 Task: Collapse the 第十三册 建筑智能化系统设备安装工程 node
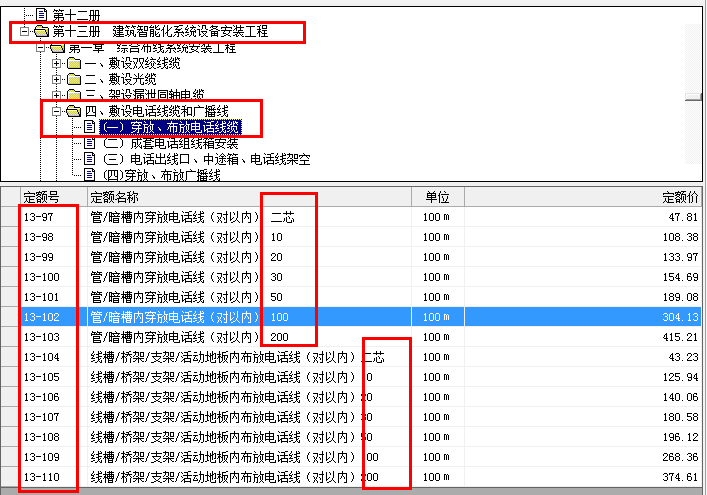click(x=24, y=31)
